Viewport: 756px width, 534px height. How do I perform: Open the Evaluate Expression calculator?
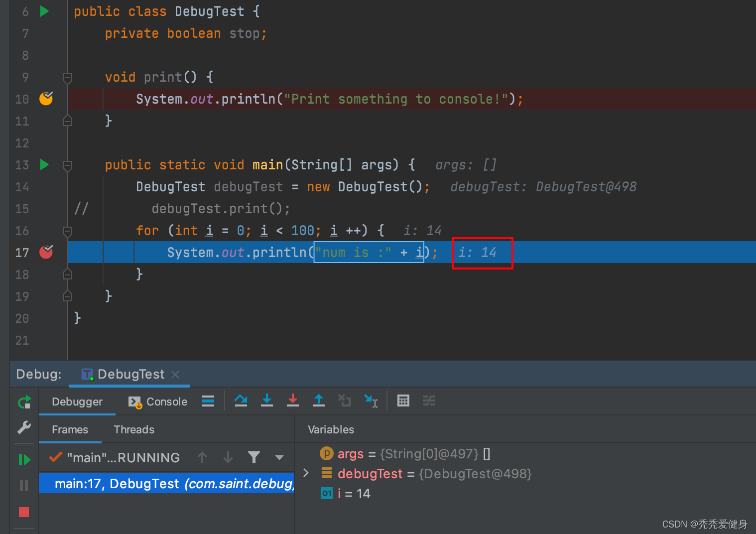coord(403,400)
